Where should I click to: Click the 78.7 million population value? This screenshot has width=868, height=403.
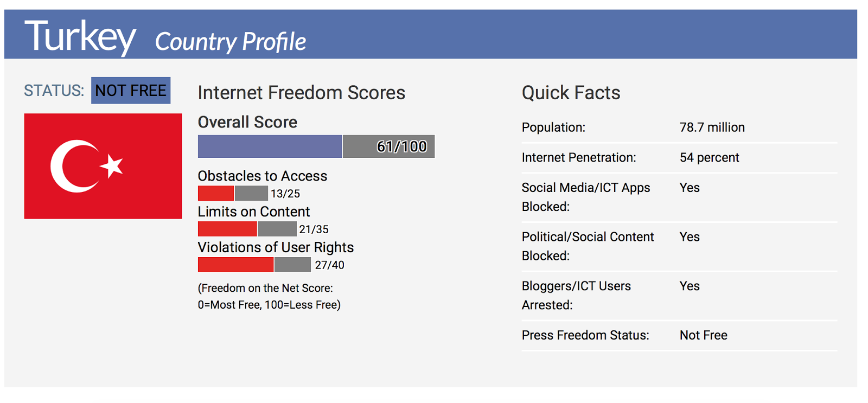point(712,127)
